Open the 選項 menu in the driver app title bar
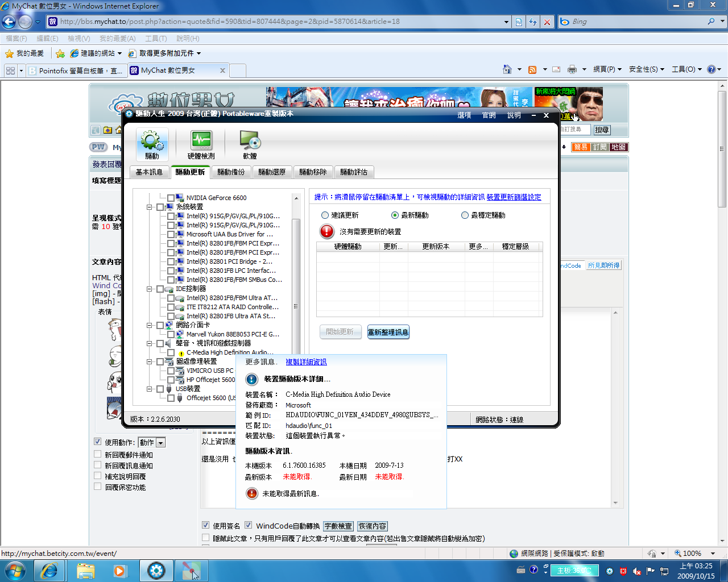 464,115
